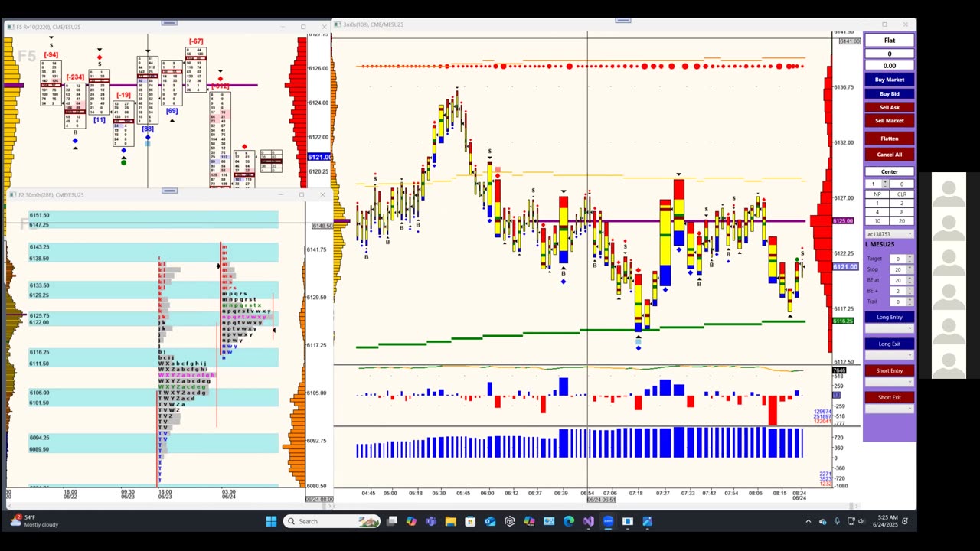Open the hexagon app icon on the taskbar

coord(509,521)
